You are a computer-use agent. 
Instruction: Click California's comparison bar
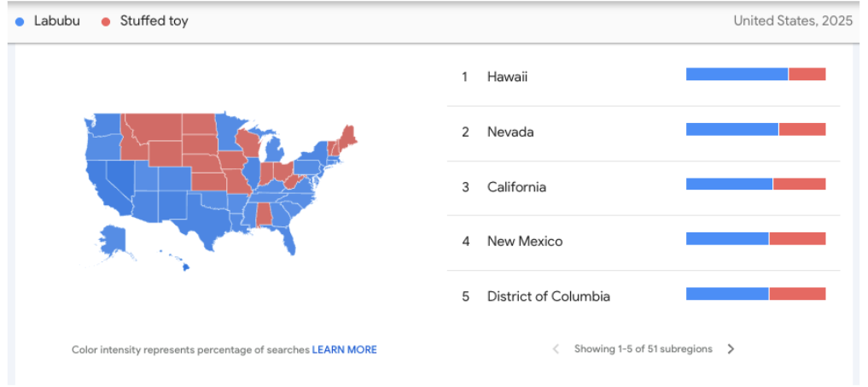coord(755,184)
